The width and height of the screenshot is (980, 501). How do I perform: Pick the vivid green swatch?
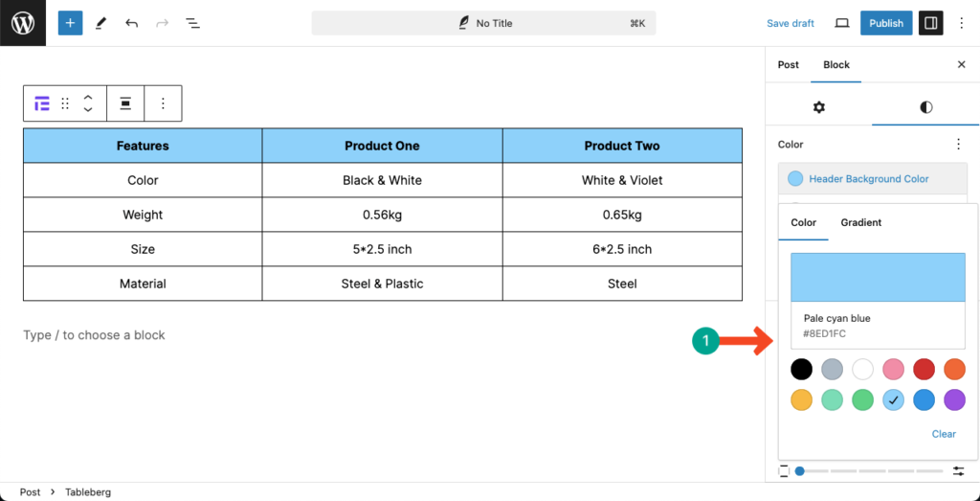coord(862,399)
